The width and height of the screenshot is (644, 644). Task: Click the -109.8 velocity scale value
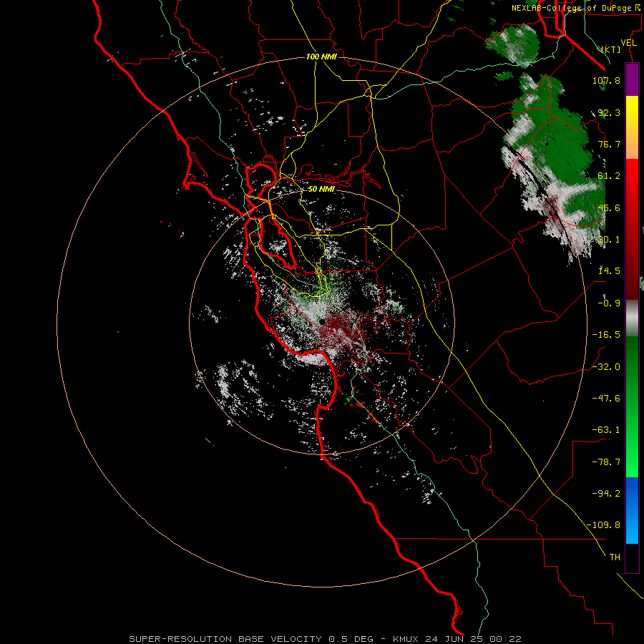[603, 525]
